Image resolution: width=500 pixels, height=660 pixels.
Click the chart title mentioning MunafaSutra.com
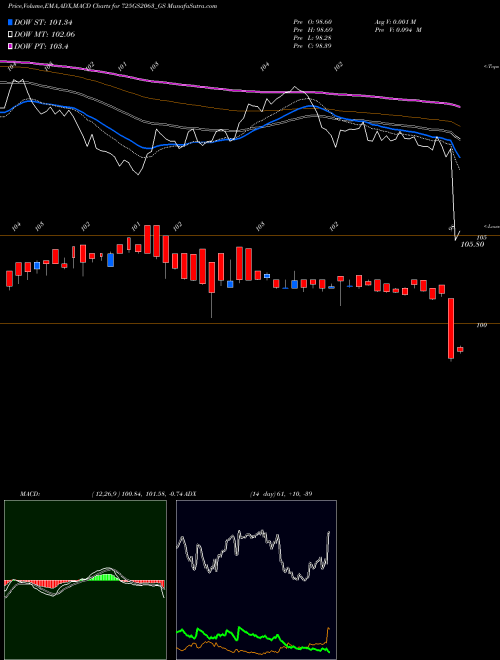(x=113, y=7)
